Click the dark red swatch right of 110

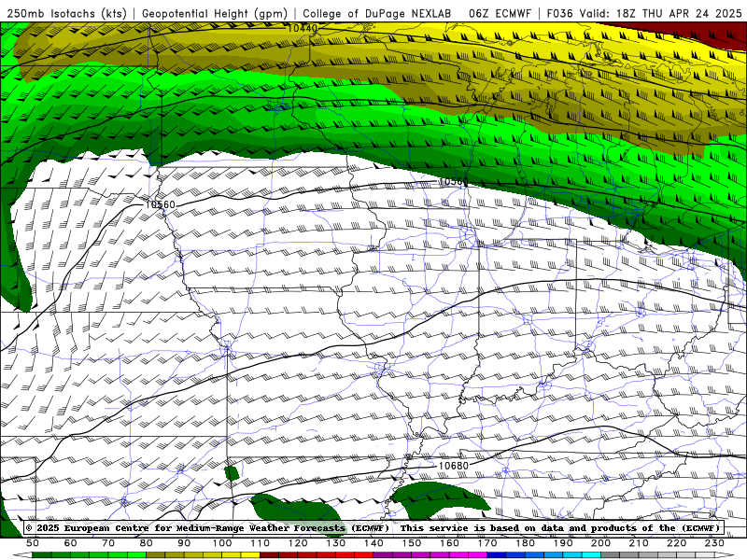(269, 555)
